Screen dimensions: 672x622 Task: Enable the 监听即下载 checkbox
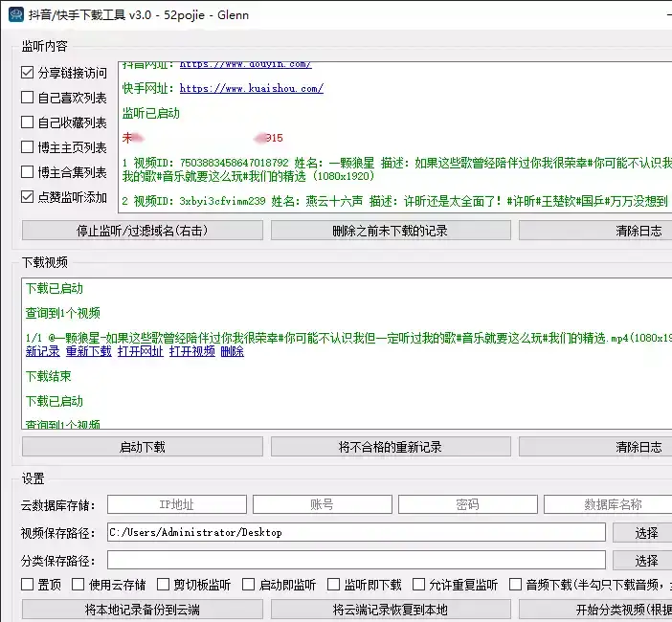point(334,585)
